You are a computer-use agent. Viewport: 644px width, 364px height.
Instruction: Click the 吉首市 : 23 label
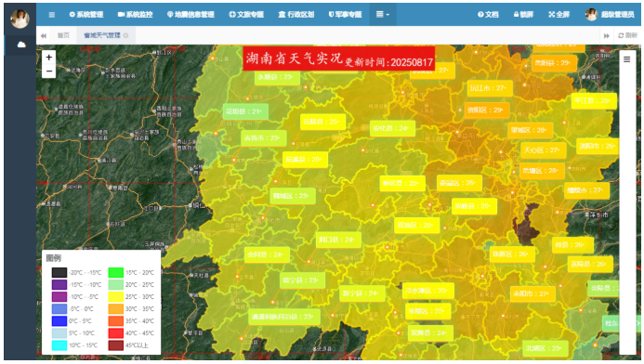tap(263, 138)
